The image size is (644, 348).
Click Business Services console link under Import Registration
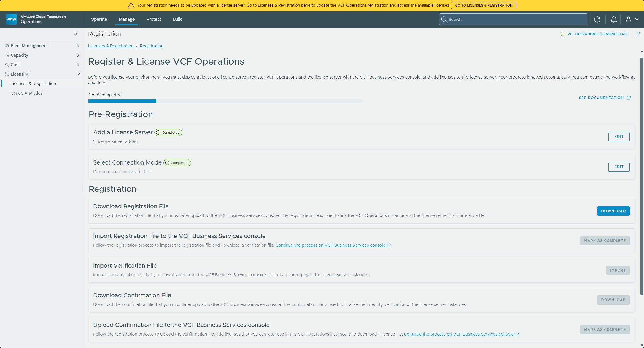click(x=330, y=245)
